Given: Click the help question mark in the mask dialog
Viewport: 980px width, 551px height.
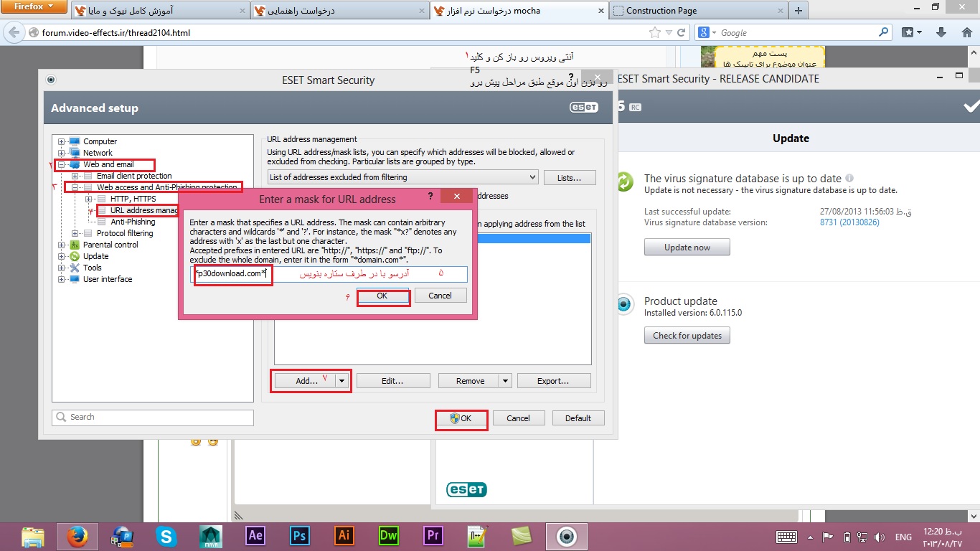Looking at the screenshot, I should (x=430, y=197).
